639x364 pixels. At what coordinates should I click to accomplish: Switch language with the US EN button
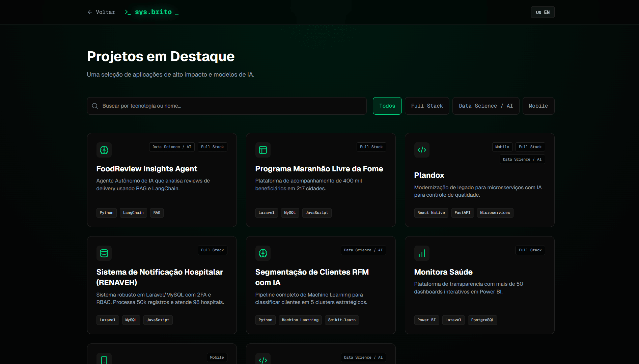[x=543, y=12]
